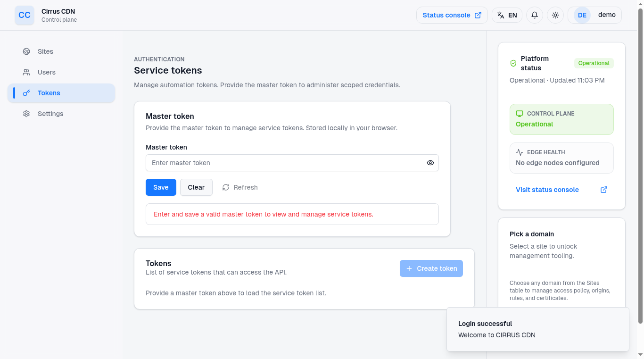The width and height of the screenshot is (644, 359).
Task: Click the page vertical scrollbar
Action: pos(640,165)
